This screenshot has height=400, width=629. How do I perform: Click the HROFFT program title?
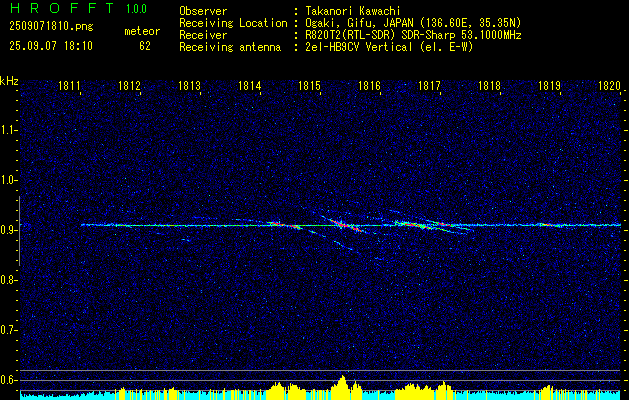pos(61,8)
